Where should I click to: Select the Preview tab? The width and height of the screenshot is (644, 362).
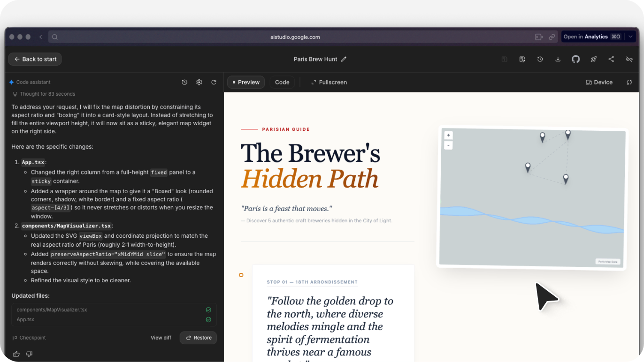245,82
